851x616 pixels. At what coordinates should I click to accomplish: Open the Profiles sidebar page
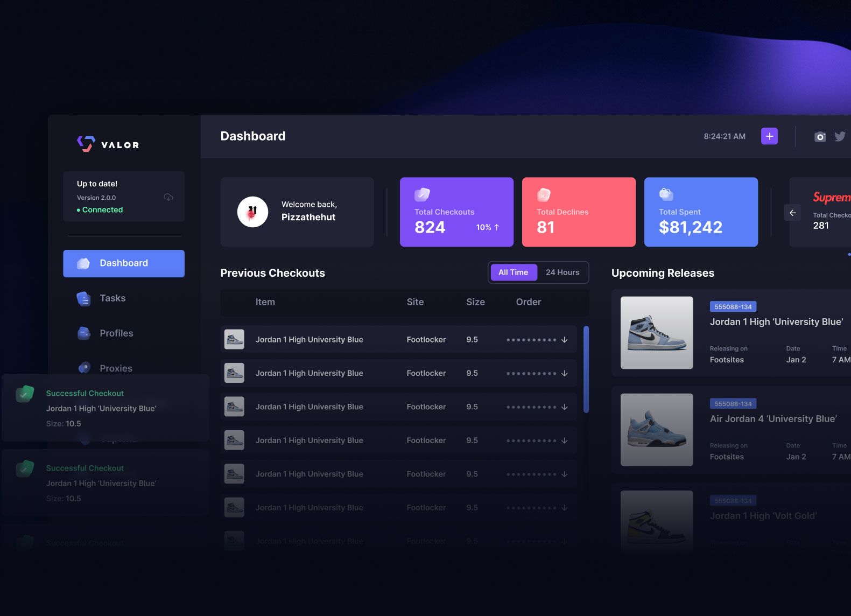pyautogui.click(x=116, y=333)
